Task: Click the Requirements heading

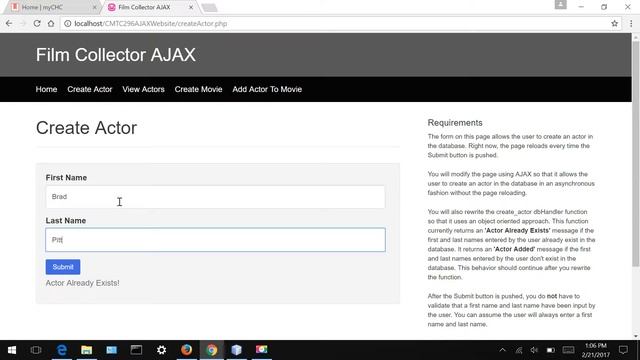Action: (x=455, y=123)
